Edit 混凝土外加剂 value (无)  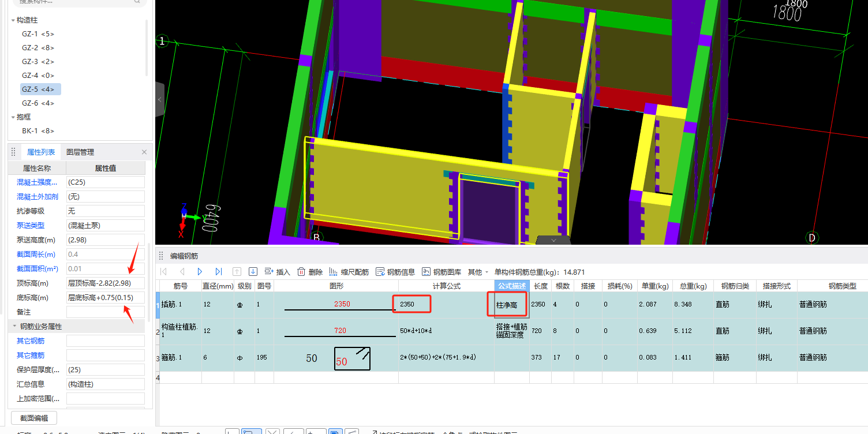click(106, 197)
